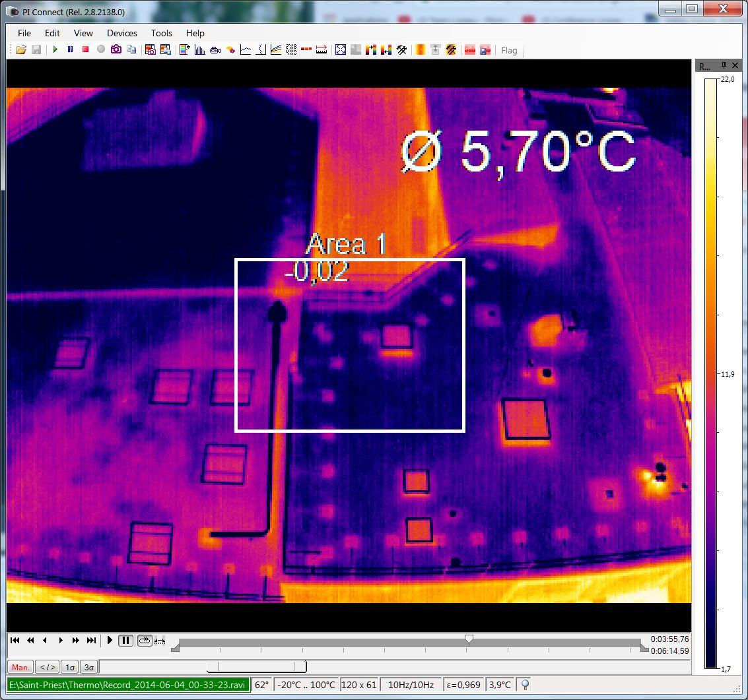
Task: Open the histogram toolbar icon
Action: [199, 49]
